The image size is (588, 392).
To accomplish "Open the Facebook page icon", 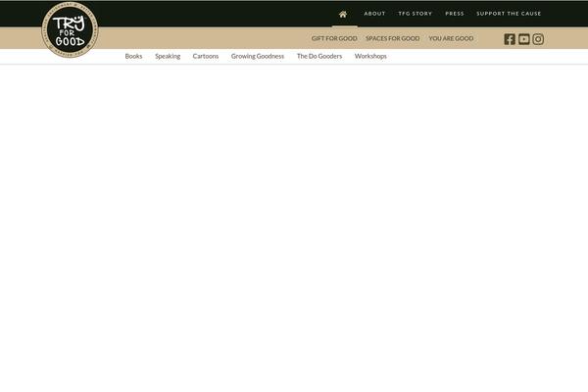I will (510, 39).
